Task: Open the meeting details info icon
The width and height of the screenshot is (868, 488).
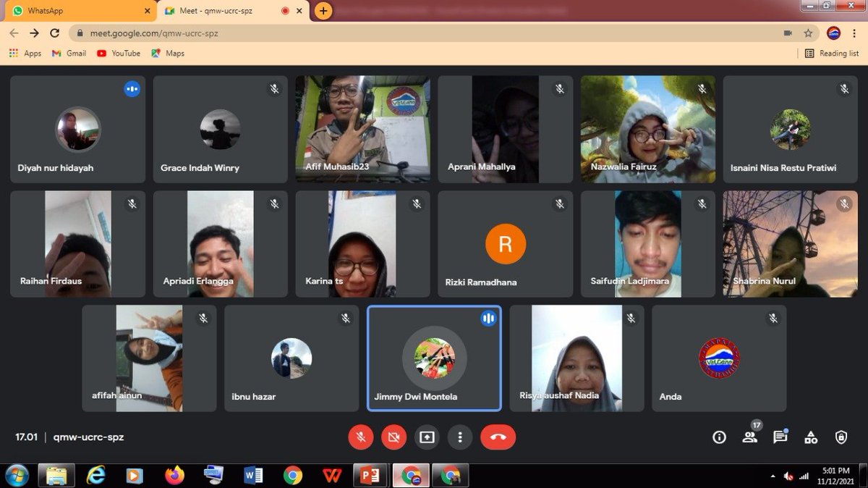Action: (x=719, y=437)
